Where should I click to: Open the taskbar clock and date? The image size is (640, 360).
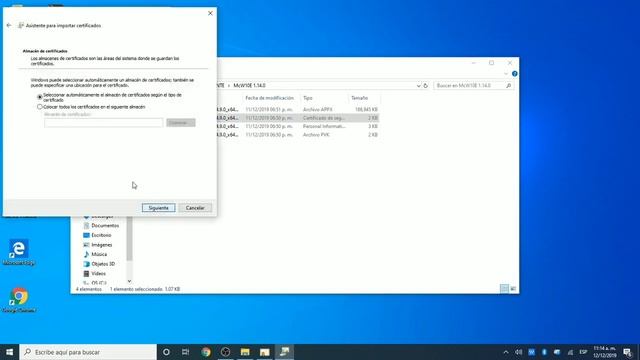click(x=605, y=352)
